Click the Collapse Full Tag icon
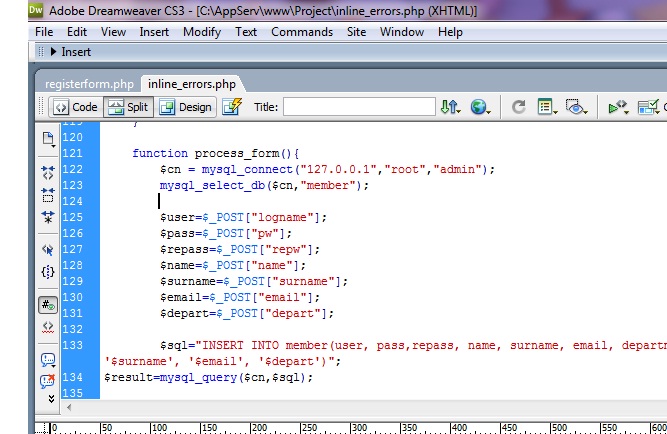This screenshot has height=434, width=667. (x=48, y=172)
